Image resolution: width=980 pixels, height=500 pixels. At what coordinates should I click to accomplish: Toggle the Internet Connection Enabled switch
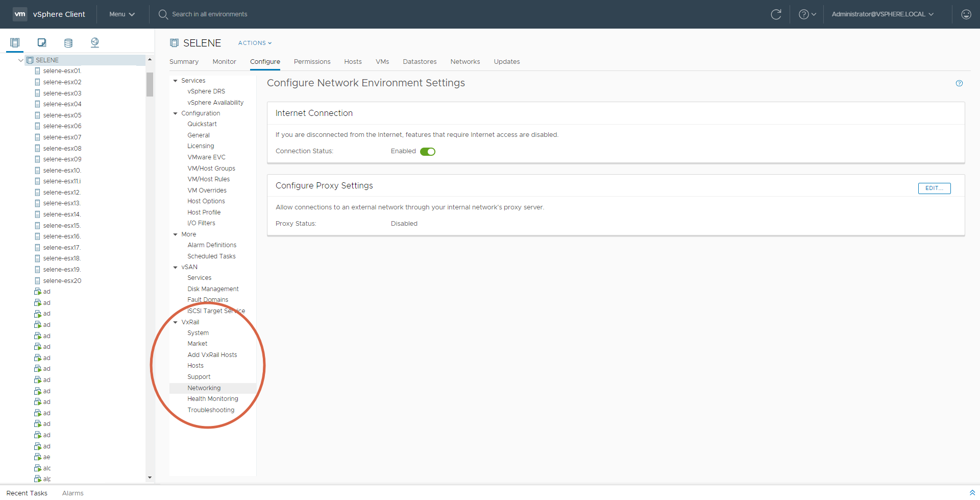click(x=427, y=152)
